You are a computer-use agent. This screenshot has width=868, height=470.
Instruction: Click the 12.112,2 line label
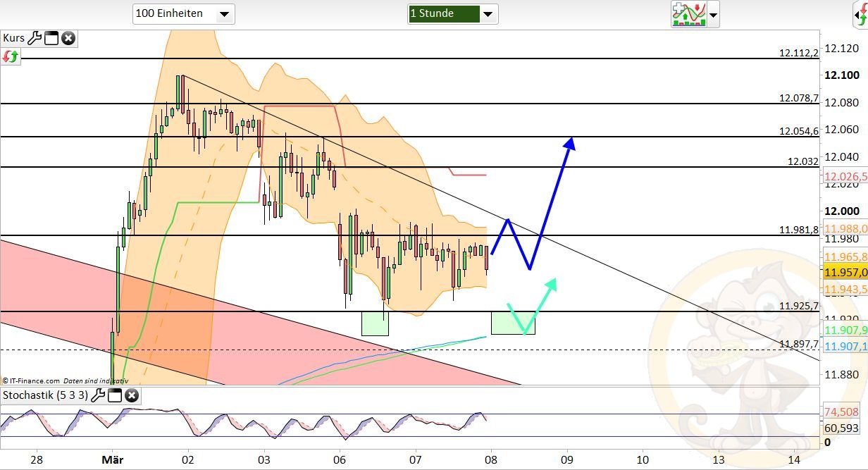click(799, 52)
